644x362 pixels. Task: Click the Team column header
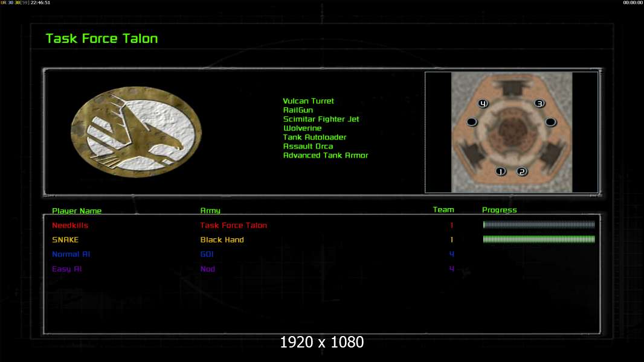[x=443, y=210]
